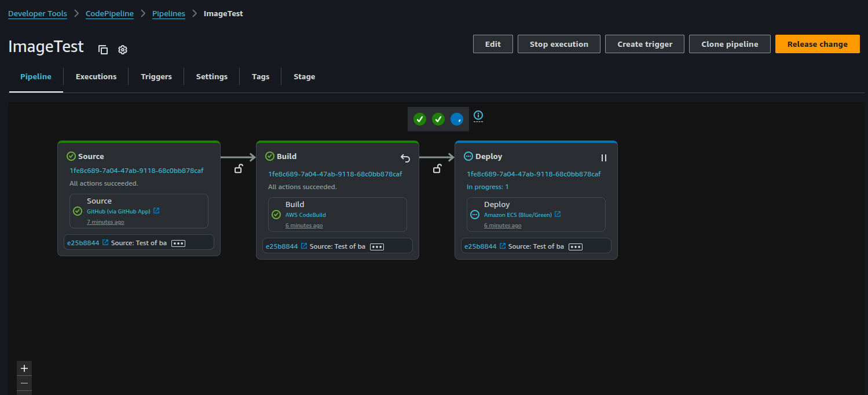Screen dimensions: 868x395
Task: Open Amazon ECS (Blue/Green) link
Action: coord(518,215)
